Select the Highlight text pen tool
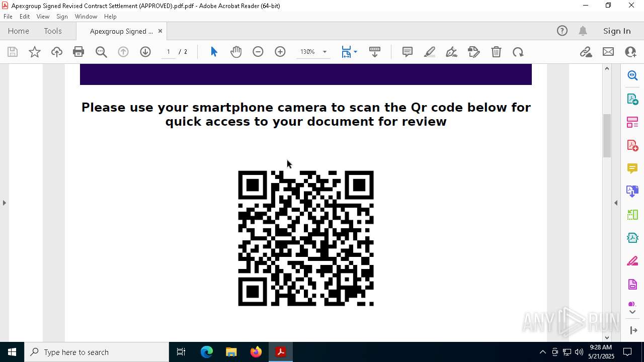This screenshot has height=362, width=644. [x=430, y=52]
